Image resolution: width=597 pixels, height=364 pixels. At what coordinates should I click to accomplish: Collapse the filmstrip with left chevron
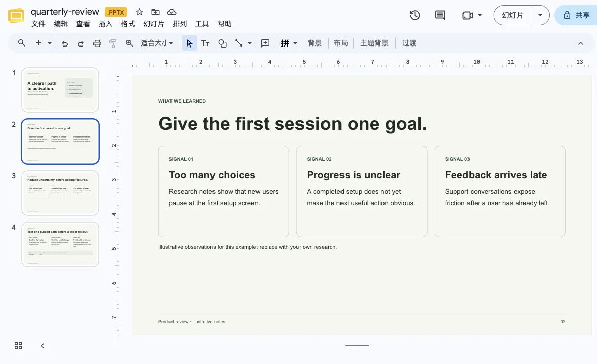pos(42,346)
